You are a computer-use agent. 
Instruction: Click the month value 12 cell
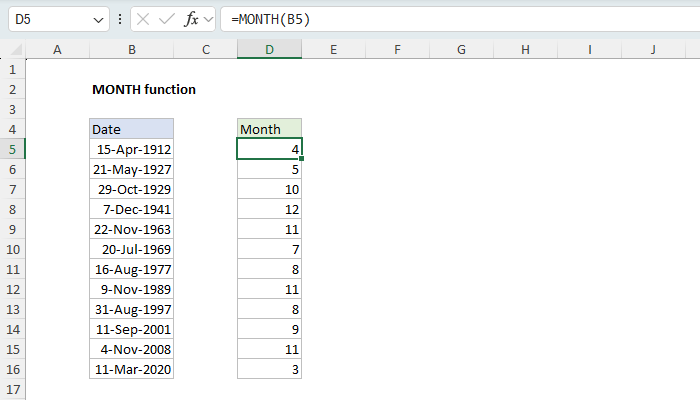pyautogui.click(x=269, y=209)
